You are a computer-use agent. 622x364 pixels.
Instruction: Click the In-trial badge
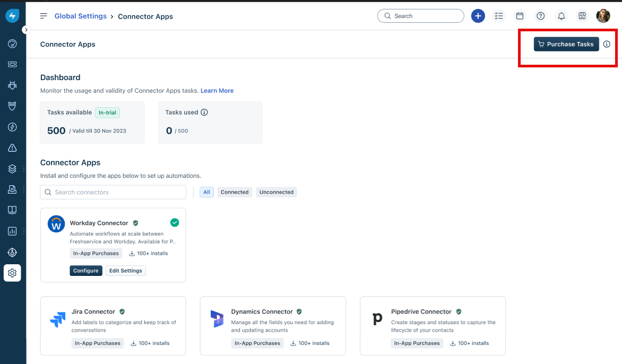pyautogui.click(x=108, y=112)
